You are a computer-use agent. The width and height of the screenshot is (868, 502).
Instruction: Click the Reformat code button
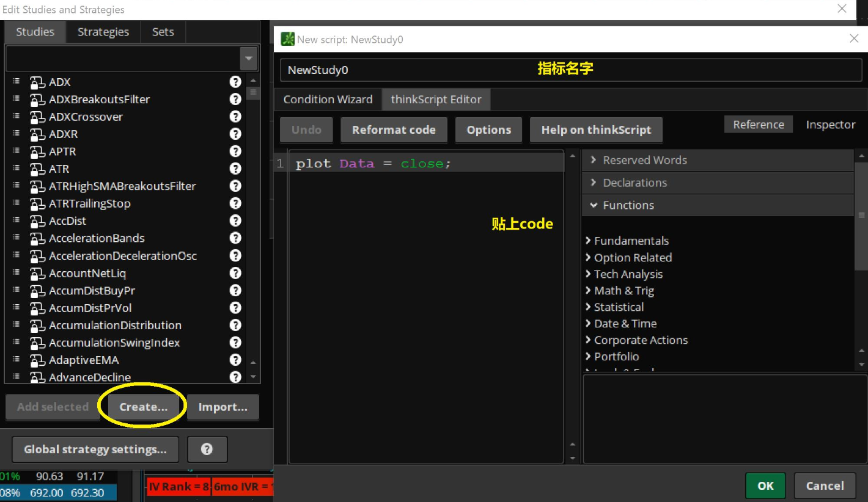(x=394, y=129)
